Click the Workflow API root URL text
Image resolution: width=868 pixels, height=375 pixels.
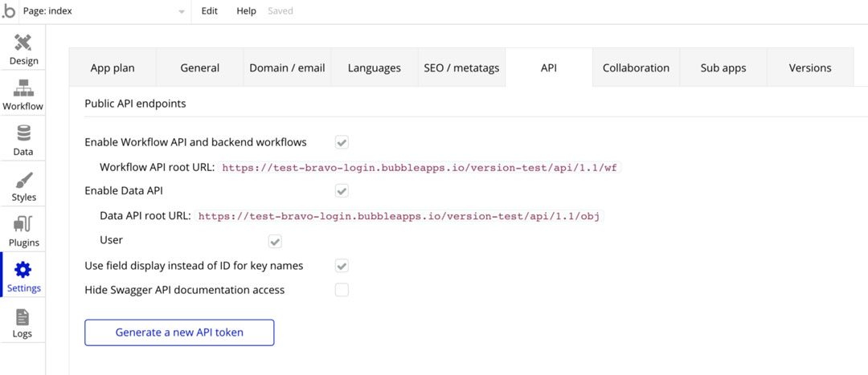pos(420,168)
